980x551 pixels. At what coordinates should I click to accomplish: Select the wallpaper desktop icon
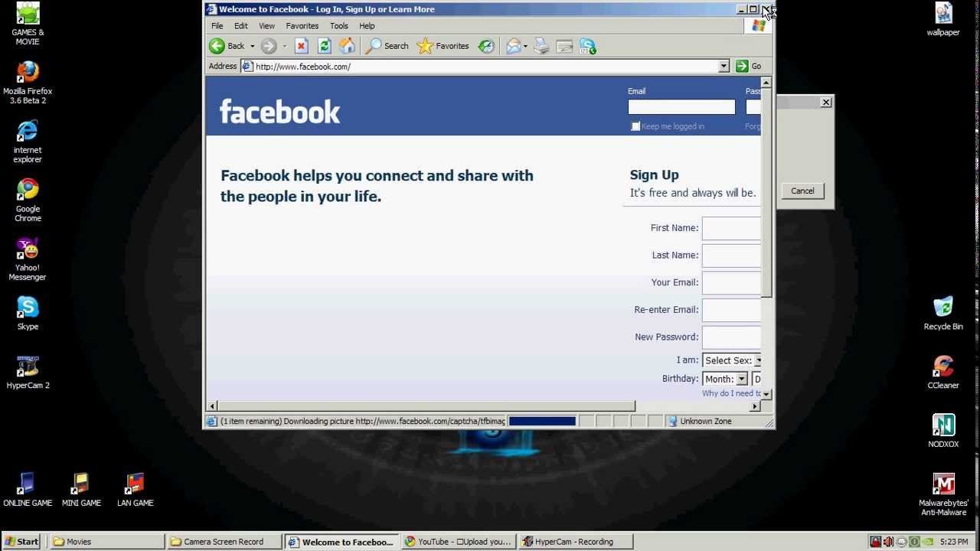pyautogui.click(x=943, y=19)
